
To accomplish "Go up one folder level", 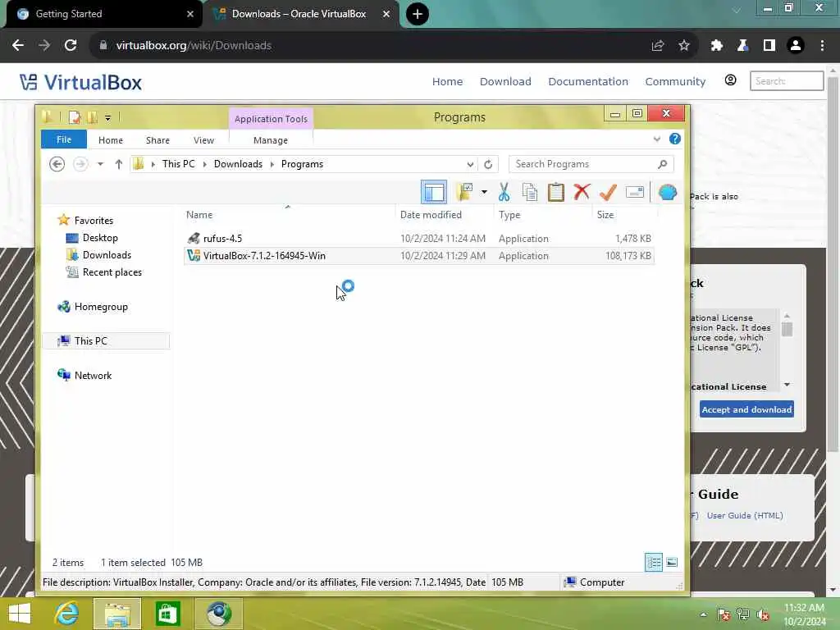I will pyautogui.click(x=118, y=164).
